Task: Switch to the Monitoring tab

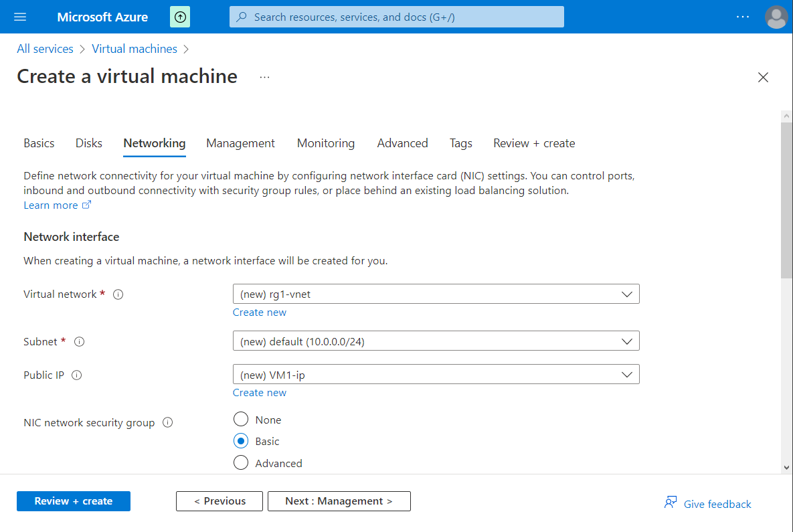Action: tap(326, 144)
